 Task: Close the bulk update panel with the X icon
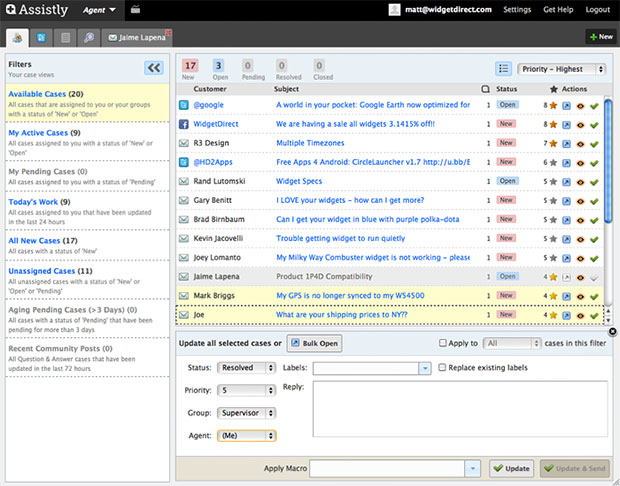(612, 331)
